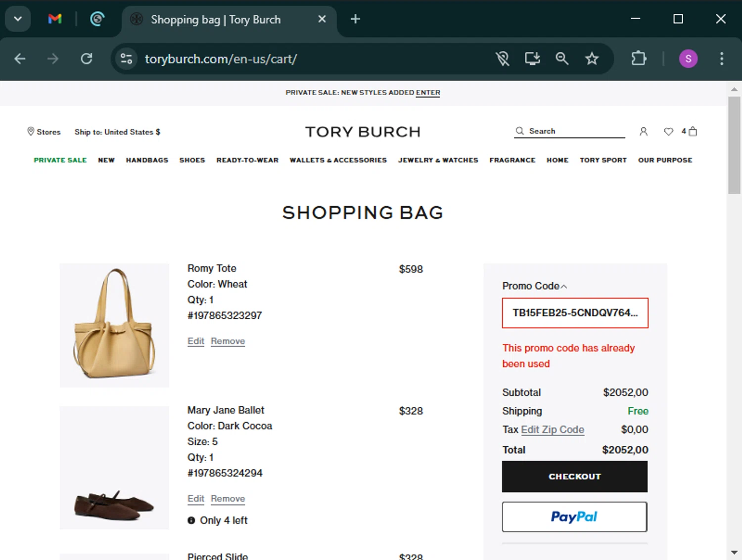
Task: Open the tab search dropdown arrow
Action: click(x=18, y=19)
